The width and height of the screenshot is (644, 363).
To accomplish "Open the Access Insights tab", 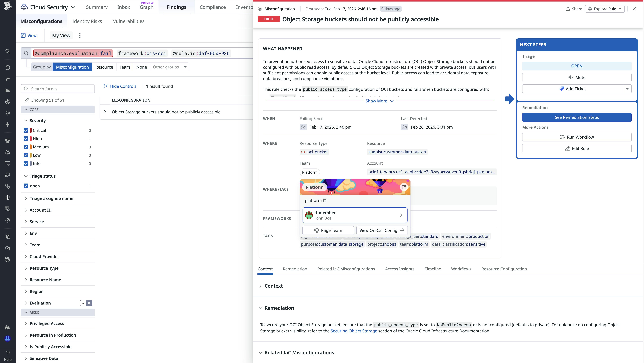I will (x=400, y=269).
